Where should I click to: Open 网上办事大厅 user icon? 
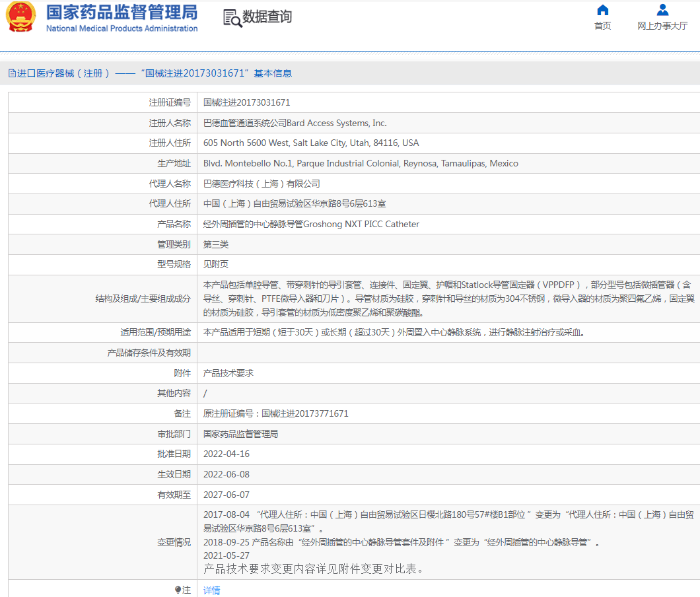[x=662, y=10]
